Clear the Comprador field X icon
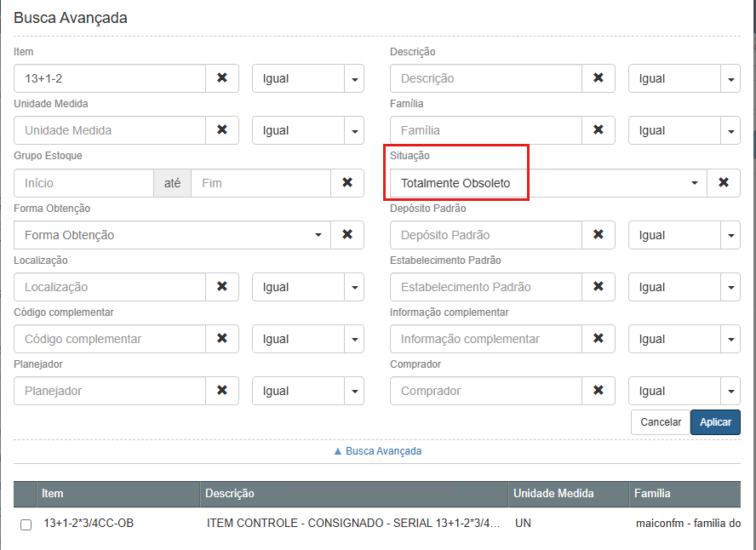 point(598,391)
